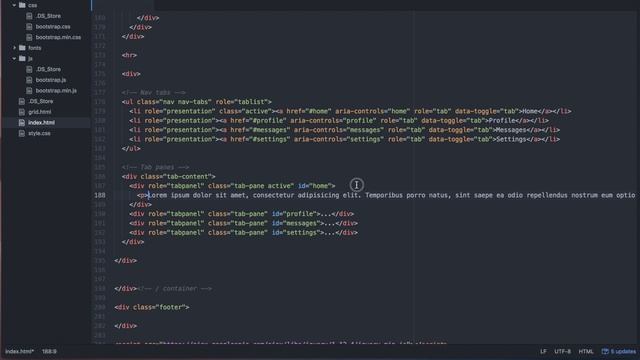Collapse the js folder chevron
The image size is (640, 360).
coord(14,59)
